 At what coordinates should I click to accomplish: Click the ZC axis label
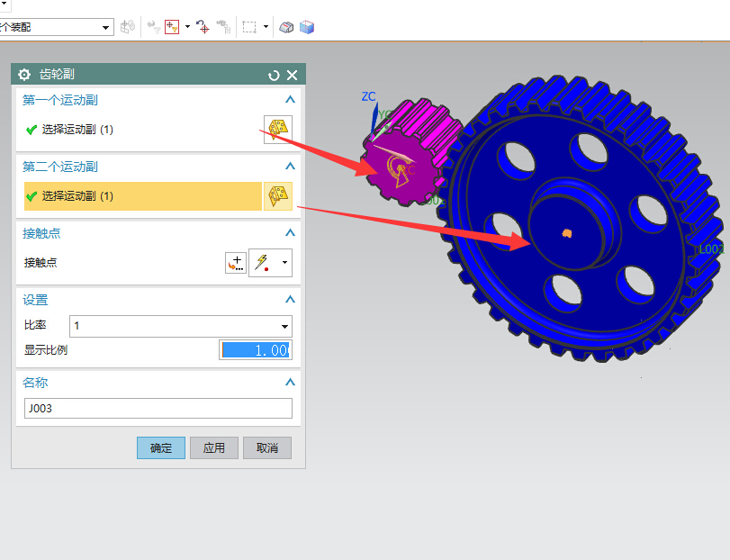click(368, 96)
